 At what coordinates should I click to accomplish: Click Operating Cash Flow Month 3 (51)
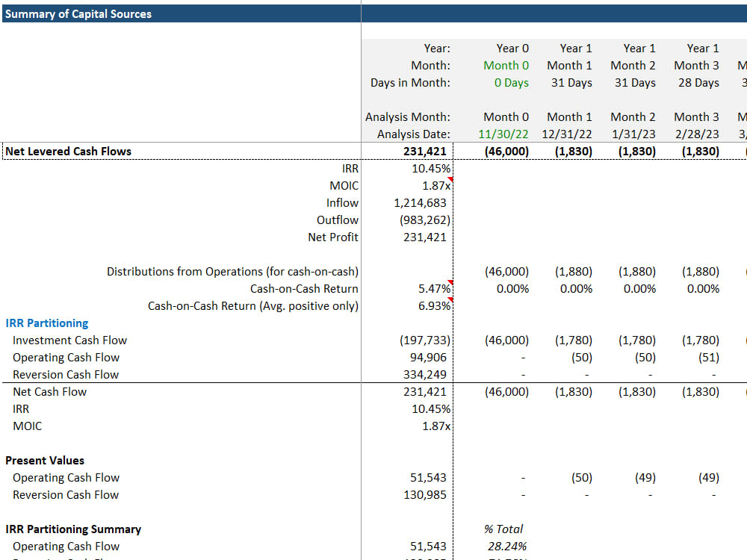point(708,357)
